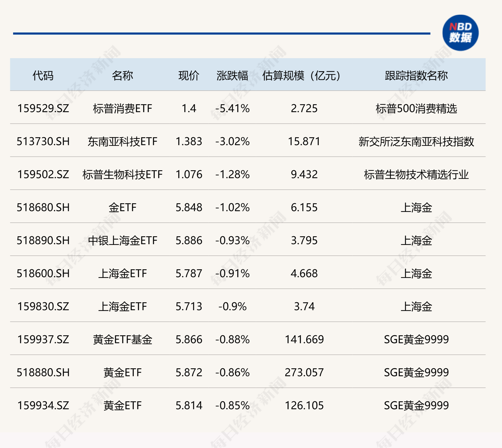Image resolution: width=502 pixels, height=448 pixels.
Task: Click the 标普500消费精选 index cell
Action: coord(416,108)
